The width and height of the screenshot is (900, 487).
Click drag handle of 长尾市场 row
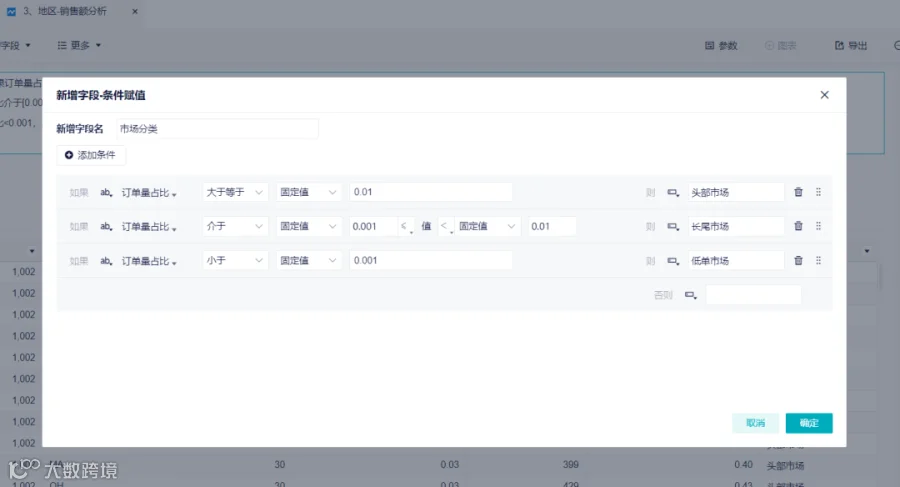pyautogui.click(x=818, y=226)
